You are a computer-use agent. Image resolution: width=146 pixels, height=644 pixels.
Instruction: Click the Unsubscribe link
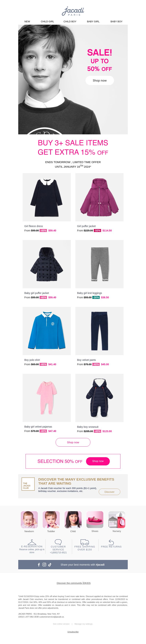pos(73,632)
